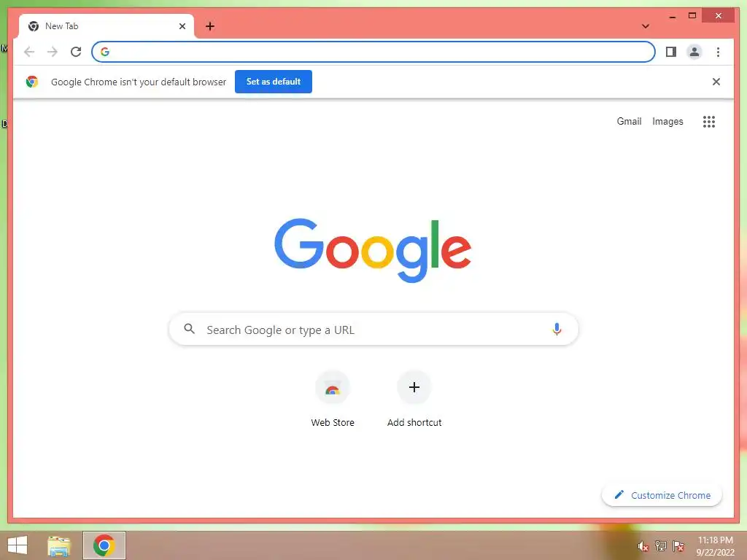Select the New Tab tab
The height and width of the screenshot is (560, 747).
click(x=107, y=26)
